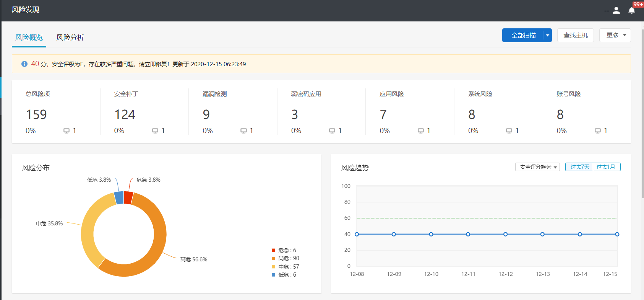Click the red 危急 donut segment
Viewport: 644px width, 300px height.
point(128,198)
